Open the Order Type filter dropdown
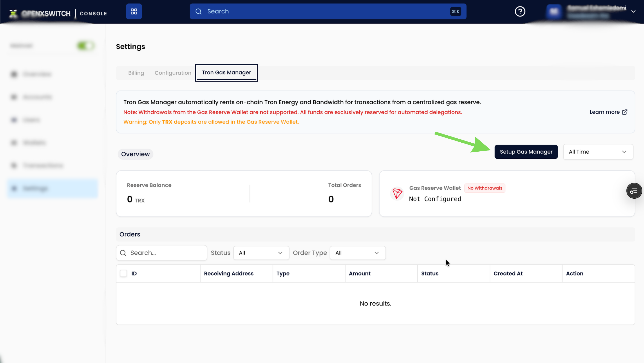Image resolution: width=644 pixels, height=363 pixels. [358, 253]
